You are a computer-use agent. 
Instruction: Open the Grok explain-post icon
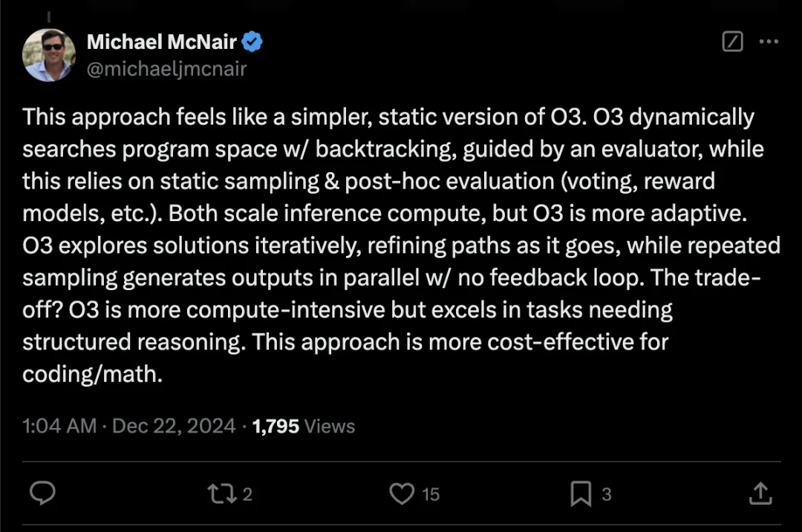point(732,42)
